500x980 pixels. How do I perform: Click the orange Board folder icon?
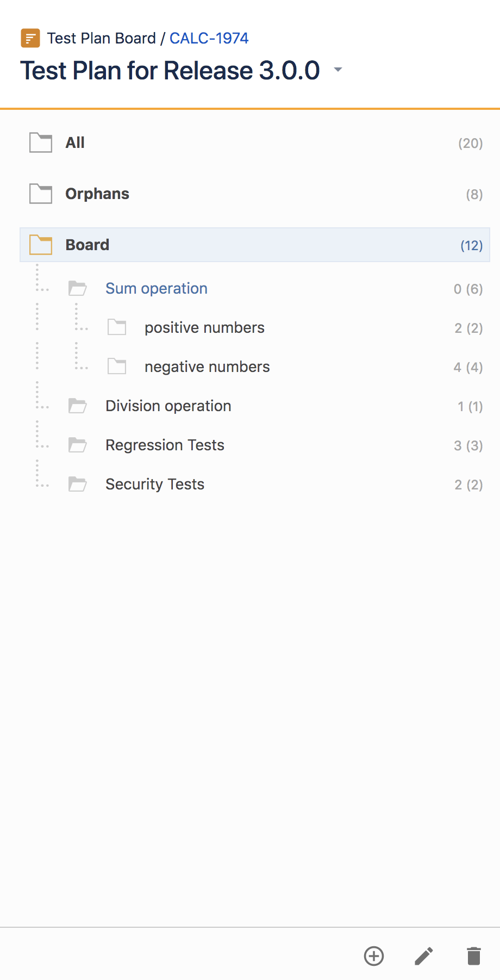[41, 245]
